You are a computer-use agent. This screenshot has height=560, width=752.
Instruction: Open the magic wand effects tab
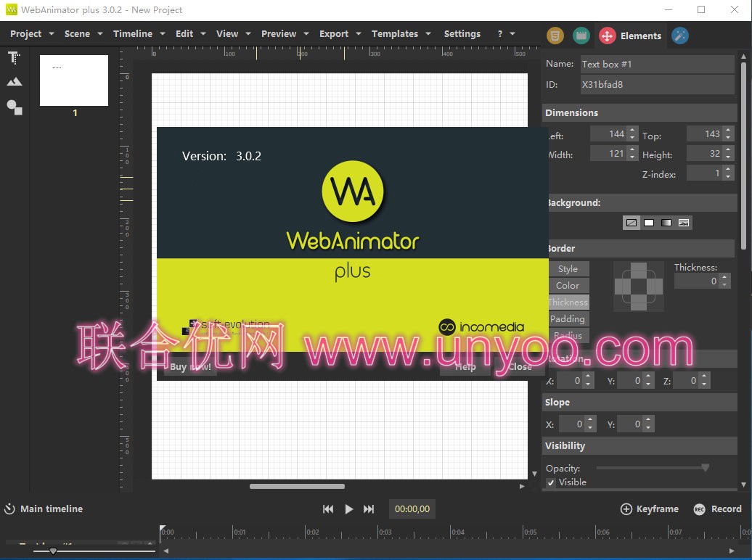(x=680, y=36)
